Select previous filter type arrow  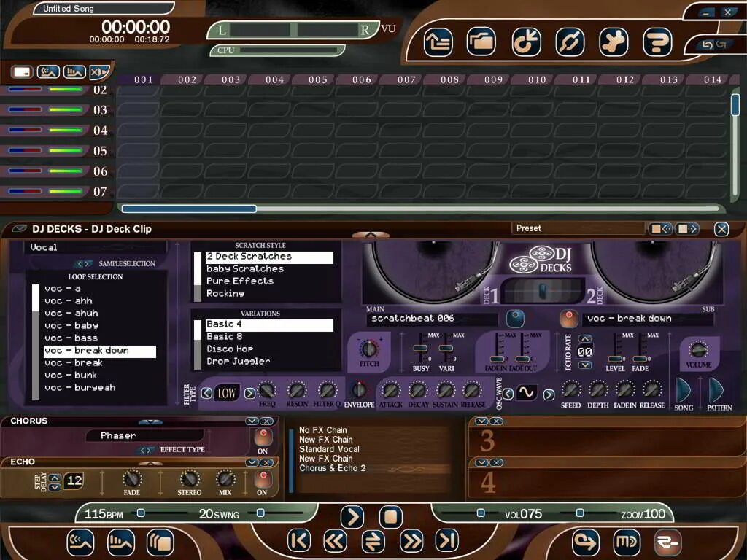click(x=206, y=393)
